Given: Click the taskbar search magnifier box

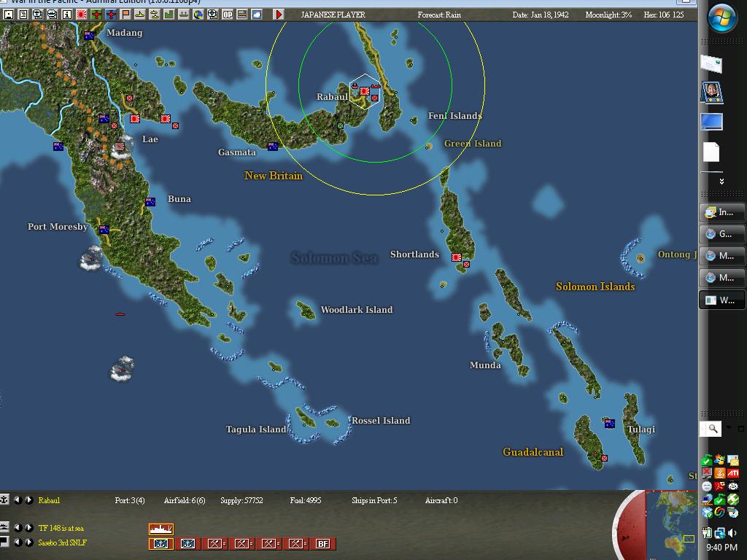Looking at the screenshot, I should (x=711, y=429).
